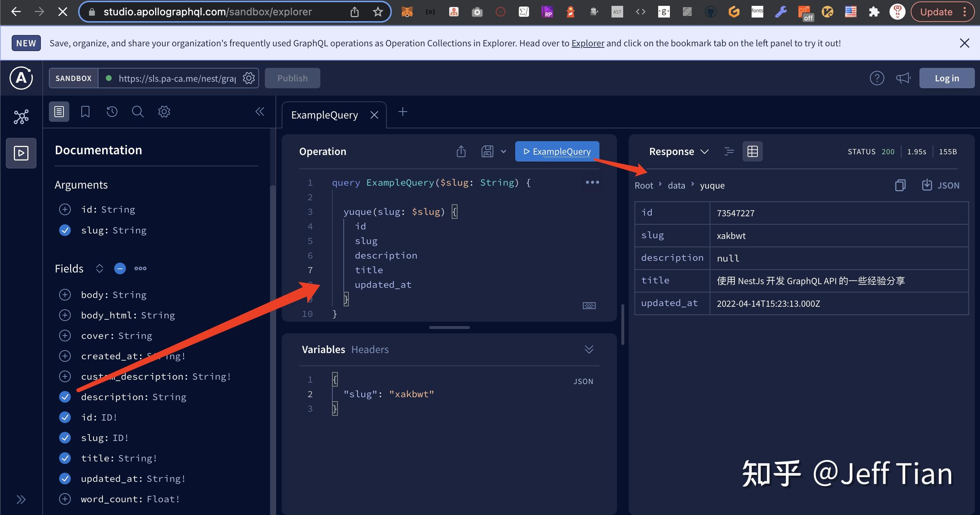The width and height of the screenshot is (980, 515).
Task: Open the schema graph sidebar icon
Action: point(21,117)
